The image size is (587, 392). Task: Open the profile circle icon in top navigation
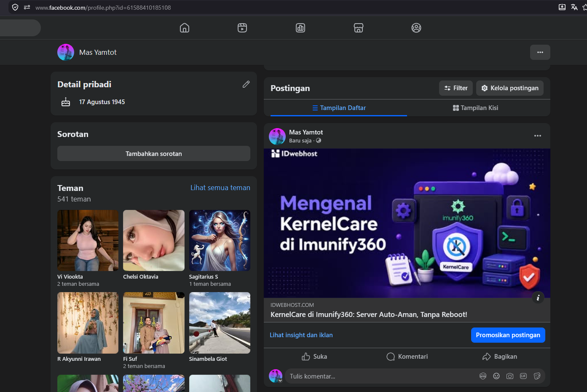pyautogui.click(x=416, y=28)
